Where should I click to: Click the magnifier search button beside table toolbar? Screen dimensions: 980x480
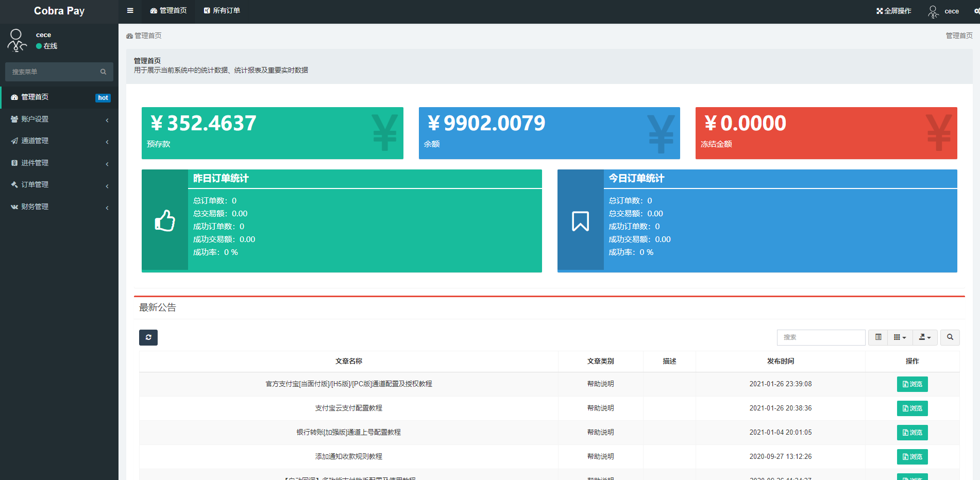click(950, 337)
